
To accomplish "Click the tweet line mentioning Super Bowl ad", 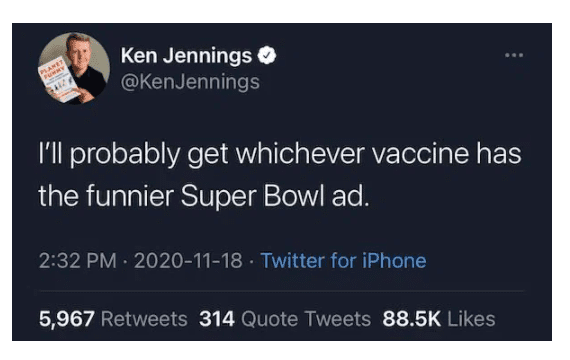I will [204, 197].
